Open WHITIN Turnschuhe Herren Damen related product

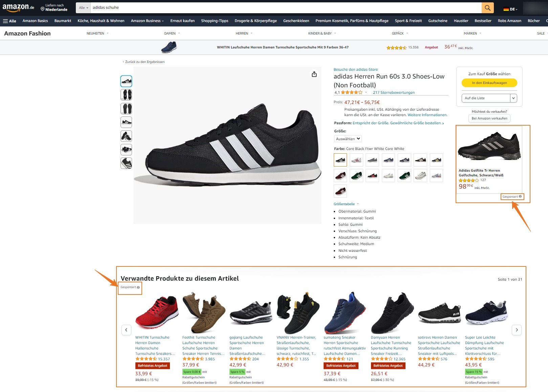click(x=155, y=346)
